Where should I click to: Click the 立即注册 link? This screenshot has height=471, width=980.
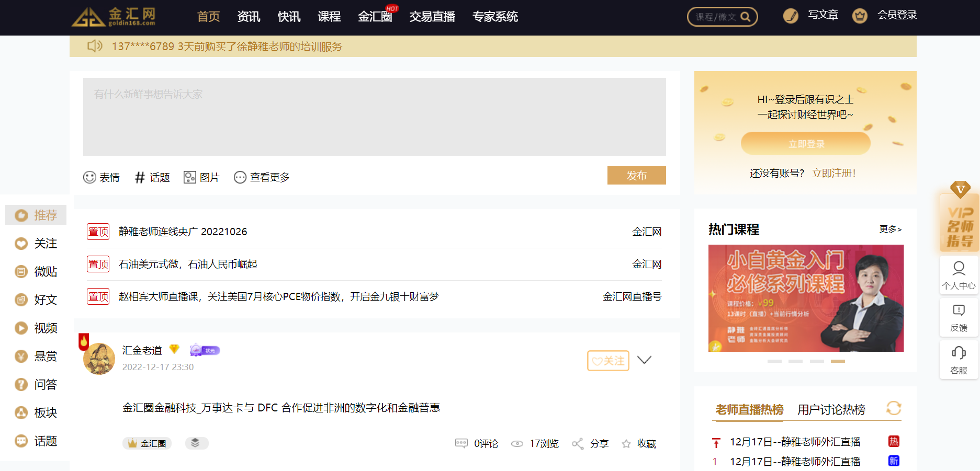(834, 173)
